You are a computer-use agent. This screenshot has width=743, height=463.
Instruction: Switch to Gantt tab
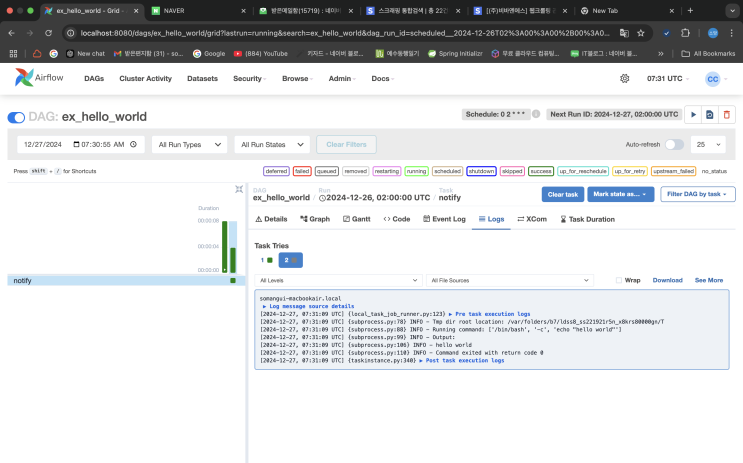(x=356, y=219)
